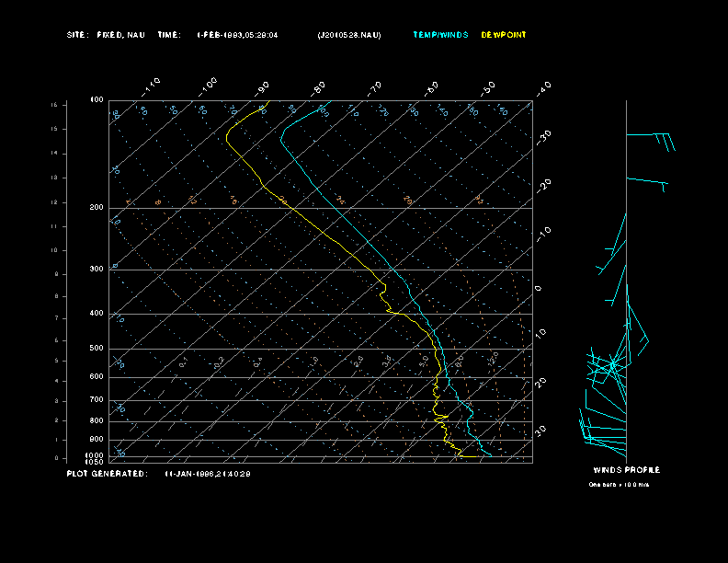The image size is (728, 563).
Task: Click the DEWPOINT legend label
Action: 504,35
